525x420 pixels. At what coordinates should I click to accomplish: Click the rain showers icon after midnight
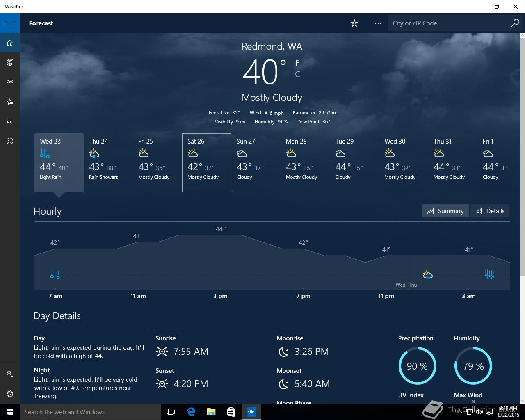pos(427,274)
